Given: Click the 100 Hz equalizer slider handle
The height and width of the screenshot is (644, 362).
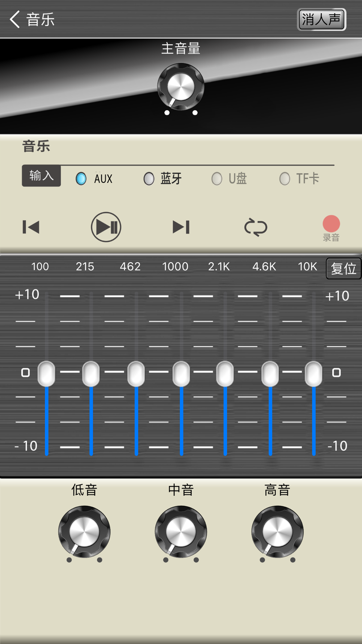Looking at the screenshot, I should (46, 374).
